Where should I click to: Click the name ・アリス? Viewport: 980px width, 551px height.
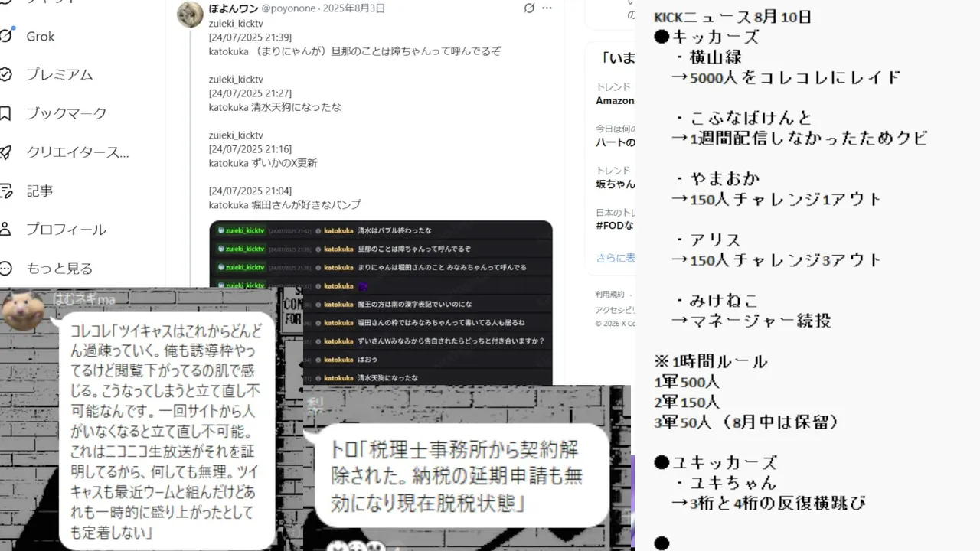[708, 240]
